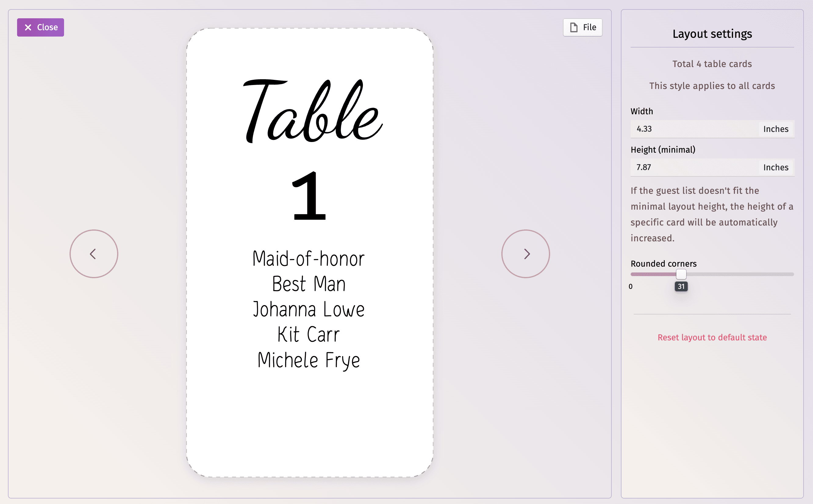Click the document file icon next to File
Viewport: 813px width, 504px height.
point(574,27)
